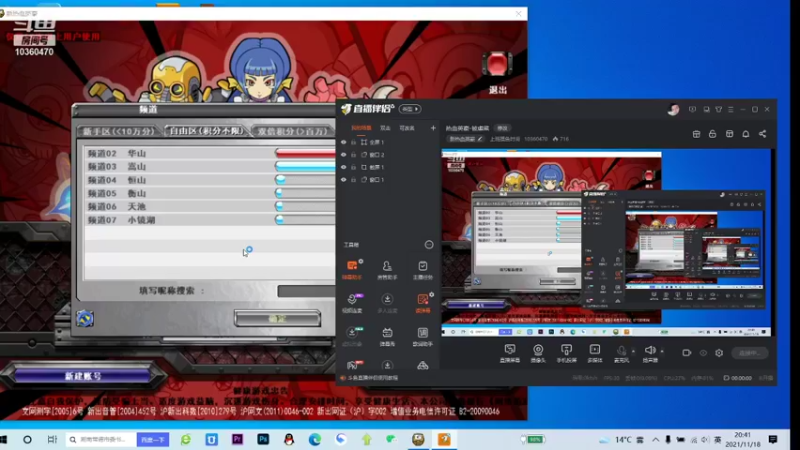Hide the 全屏 1 source layer
Image resolution: width=800 pixels, height=450 pixels.
[343, 142]
